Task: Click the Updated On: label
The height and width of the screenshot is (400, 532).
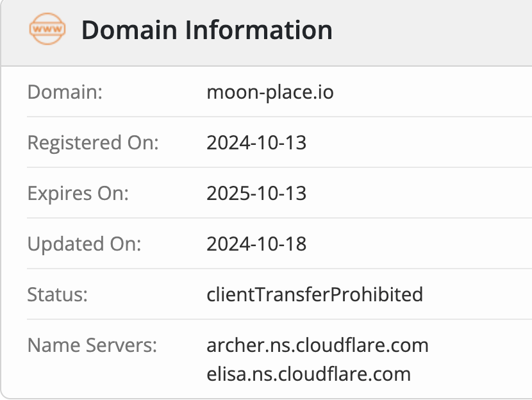Action: (84, 244)
